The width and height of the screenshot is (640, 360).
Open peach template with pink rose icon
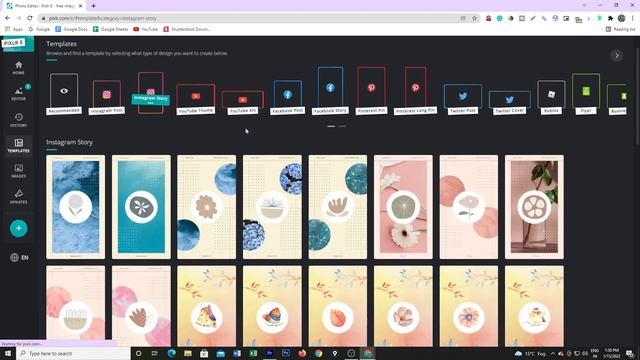pos(469,207)
